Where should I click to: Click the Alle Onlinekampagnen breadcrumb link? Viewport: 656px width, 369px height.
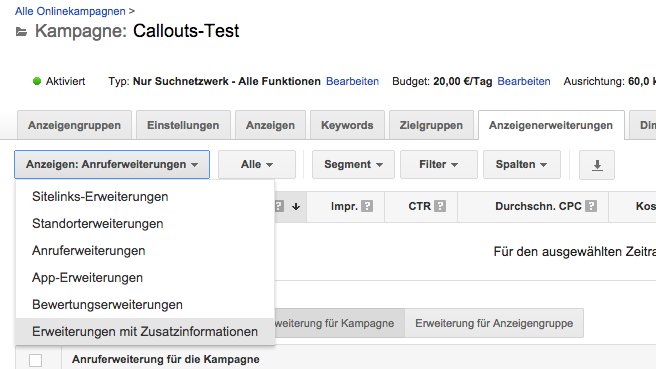tap(70, 11)
